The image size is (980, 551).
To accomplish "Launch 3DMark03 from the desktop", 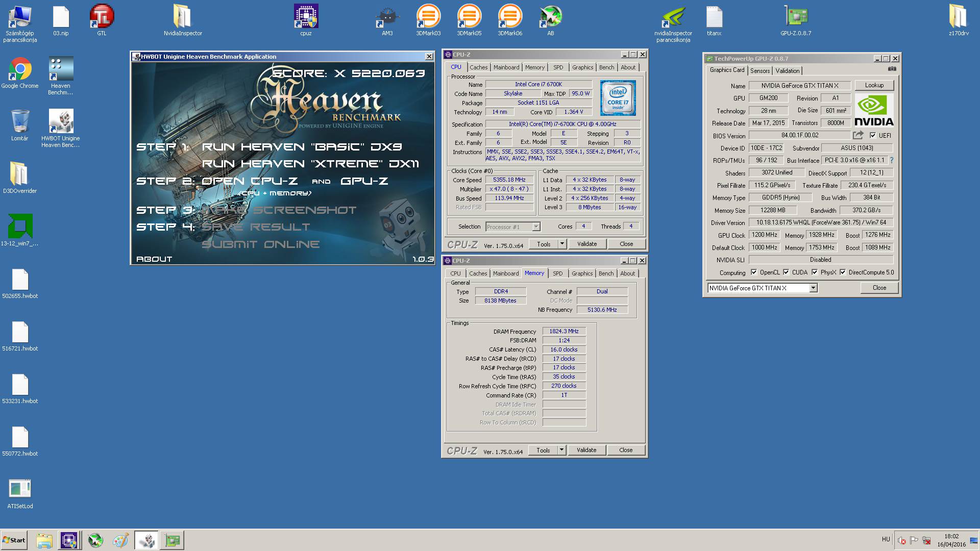I will (428, 20).
